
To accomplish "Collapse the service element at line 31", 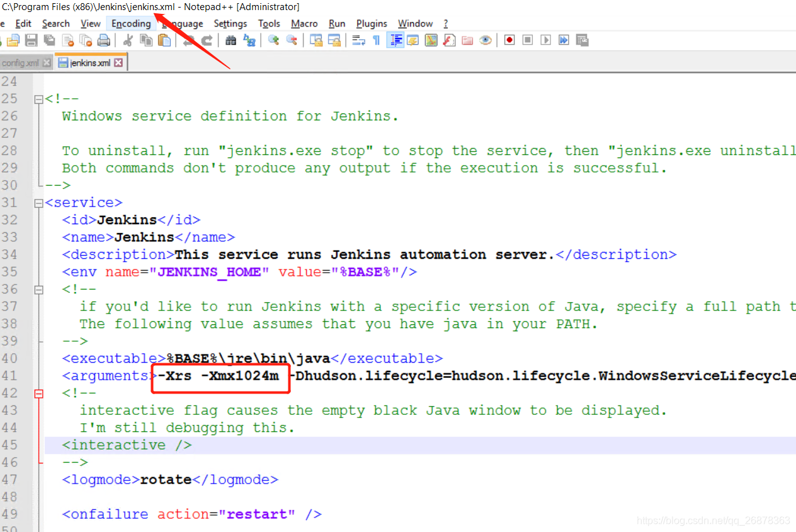I will coord(39,203).
